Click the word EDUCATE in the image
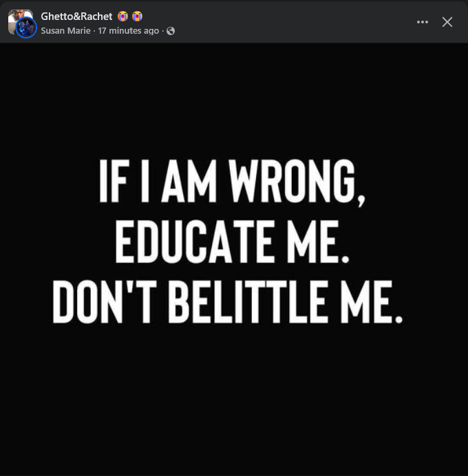The image size is (468, 476). (195, 241)
